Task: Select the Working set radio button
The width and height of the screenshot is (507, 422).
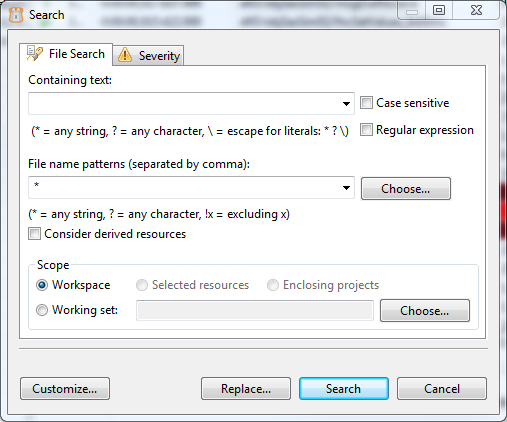Action: pyautogui.click(x=42, y=310)
